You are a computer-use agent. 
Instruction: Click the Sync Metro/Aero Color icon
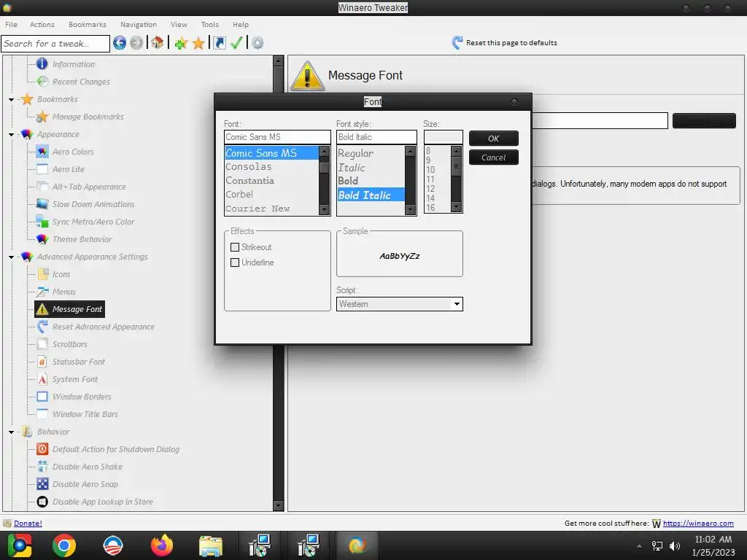tap(42, 222)
